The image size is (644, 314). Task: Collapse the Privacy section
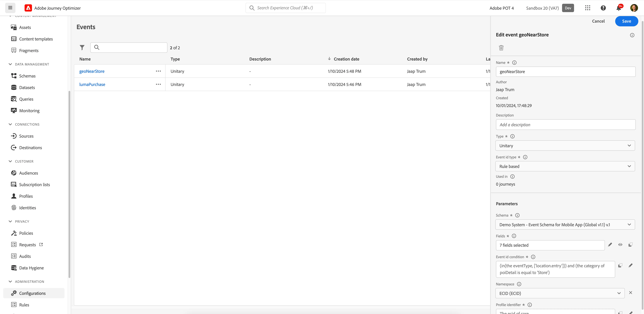point(10,221)
